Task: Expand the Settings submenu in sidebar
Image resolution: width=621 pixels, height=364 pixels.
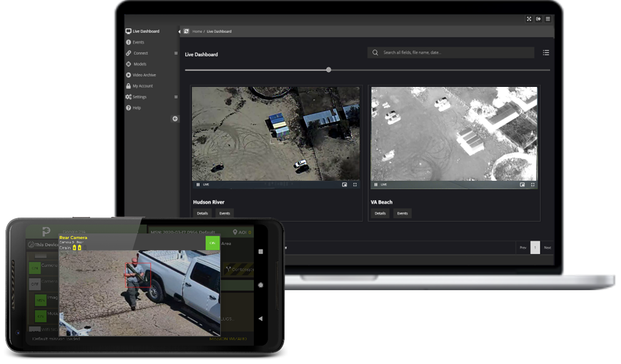Action: (176, 97)
